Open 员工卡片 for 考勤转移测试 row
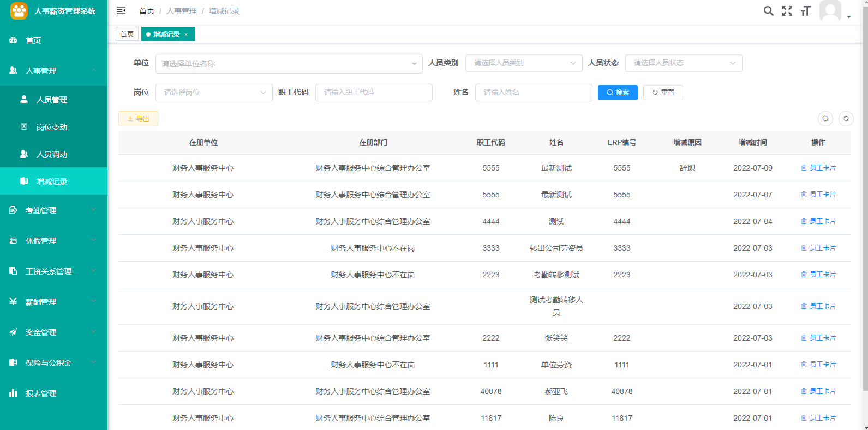Screen dimensions: 868x430 [818, 275]
